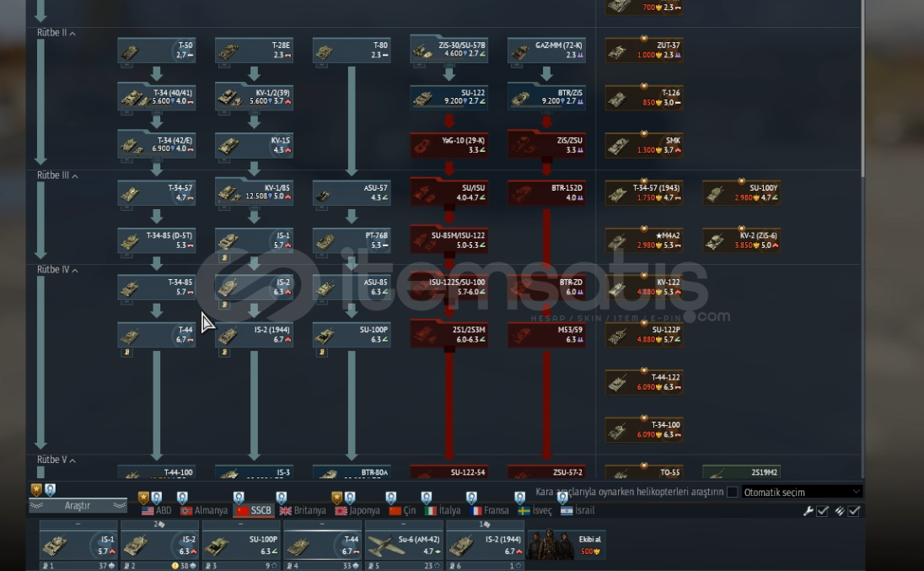This screenshot has height=571, width=924.
Task: Expand the KV-1/2(39) vehicle group
Action: point(254,98)
